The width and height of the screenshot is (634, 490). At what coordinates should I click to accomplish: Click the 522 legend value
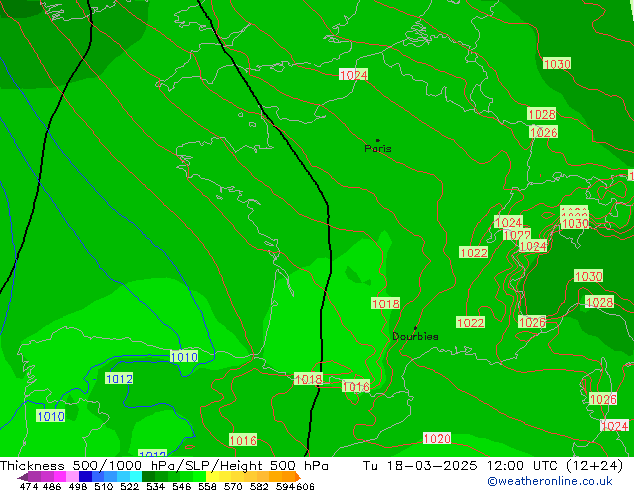pyautogui.click(x=129, y=486)
